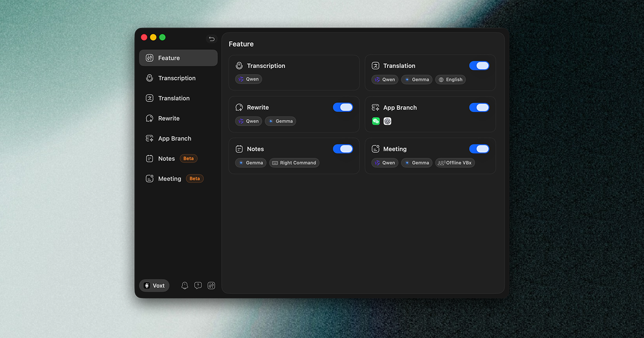Click the Meeting card icon

pyautogui.click(x=376, y=149)
